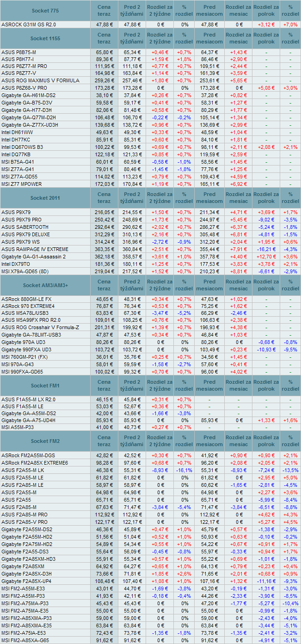301x644 pixels.
Task: Select the ASUS P8Z68-V PRO product name
Action: 25,87
